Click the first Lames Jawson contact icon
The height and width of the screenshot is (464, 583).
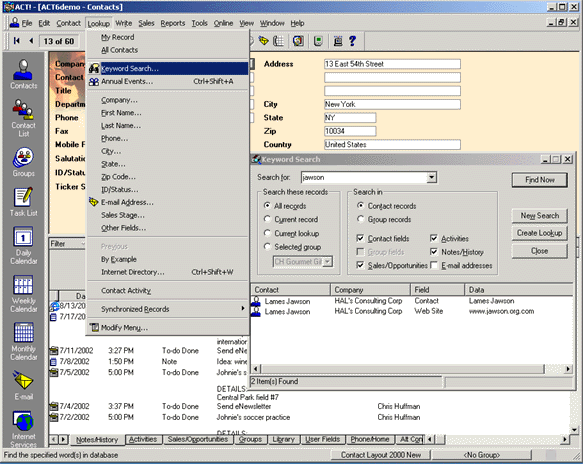point(256,301)
